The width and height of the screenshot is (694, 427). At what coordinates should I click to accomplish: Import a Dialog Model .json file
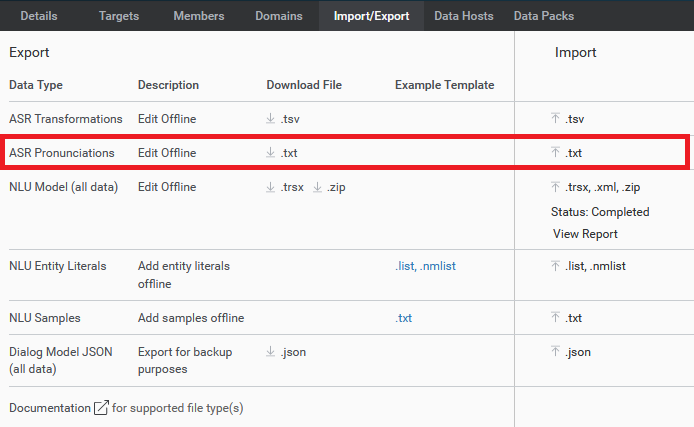570,352
